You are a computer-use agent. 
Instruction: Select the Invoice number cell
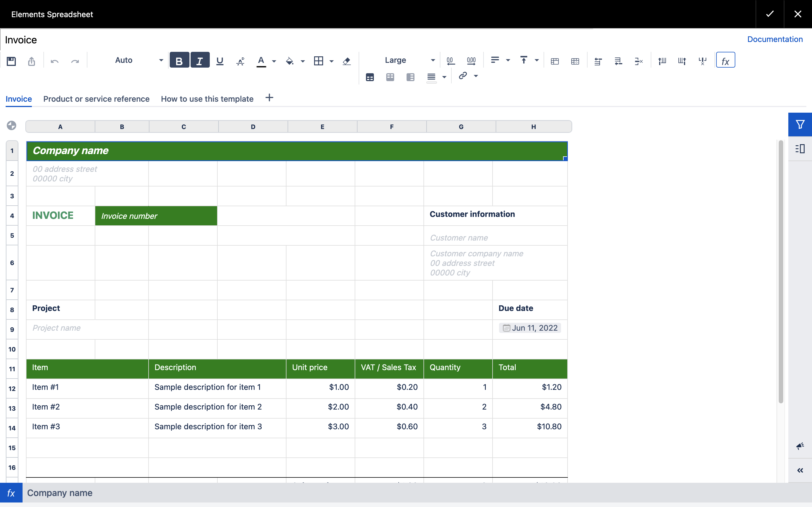156,216
